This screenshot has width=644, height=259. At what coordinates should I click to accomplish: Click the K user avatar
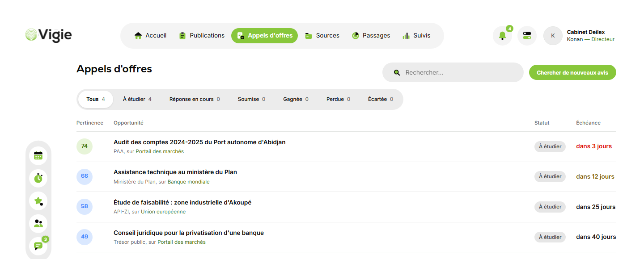tap(553, 36)
